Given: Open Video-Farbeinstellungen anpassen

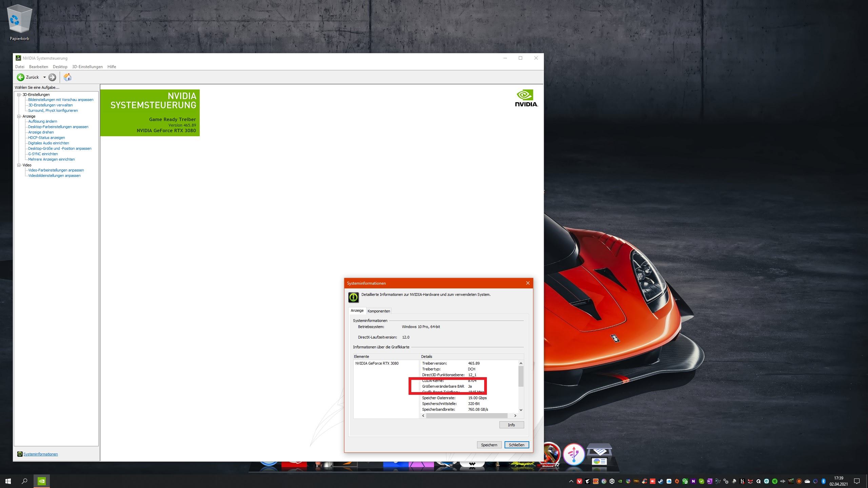Looking at the screenshot, I should coord(56,170).
